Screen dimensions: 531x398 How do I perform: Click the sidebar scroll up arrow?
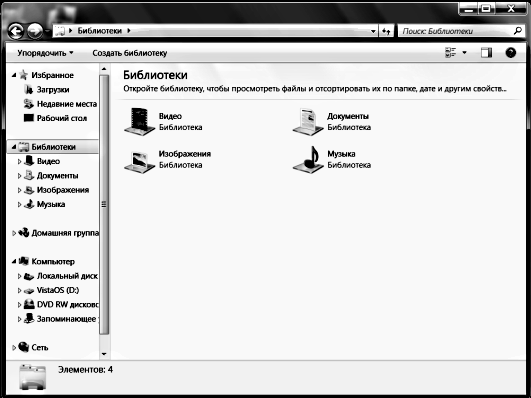(x=104, y=69)
